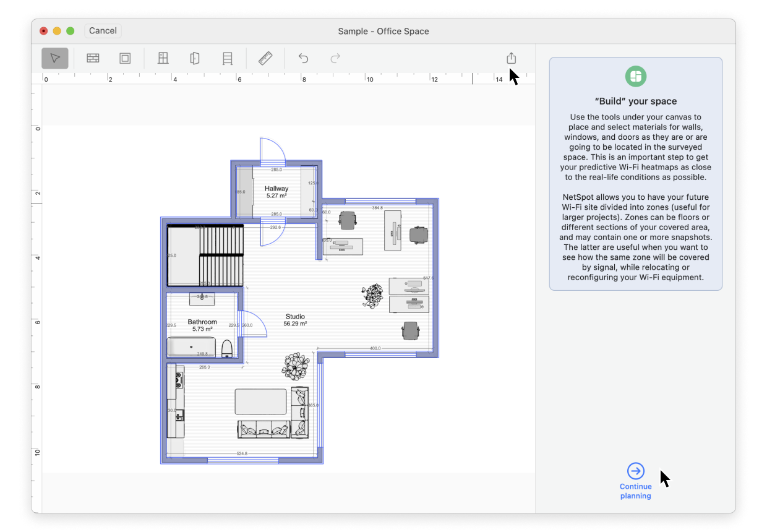The image size is (767, 532).
Task: Select the staircase in the floor plan
Action: click(220, 255)
